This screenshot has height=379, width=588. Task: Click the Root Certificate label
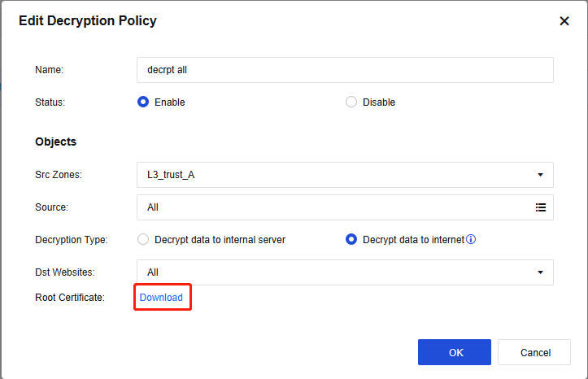coord(70,298)
